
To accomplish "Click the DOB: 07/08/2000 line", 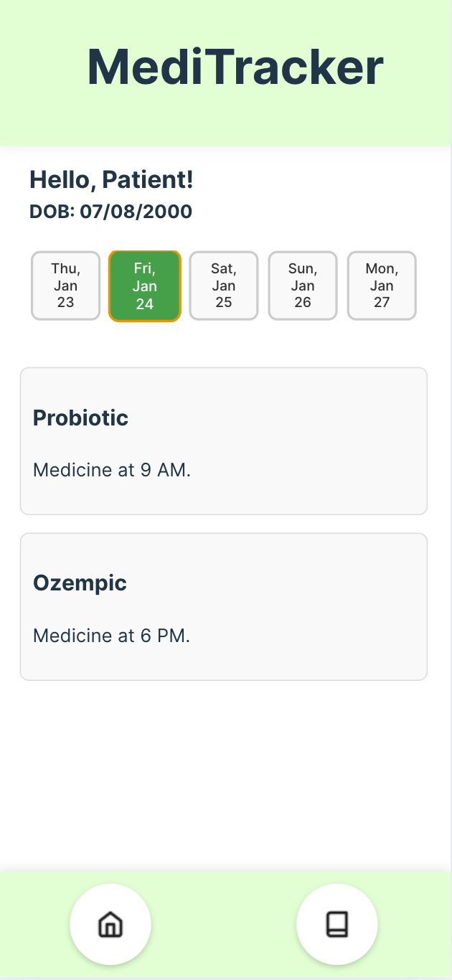I will pos(110,212).
